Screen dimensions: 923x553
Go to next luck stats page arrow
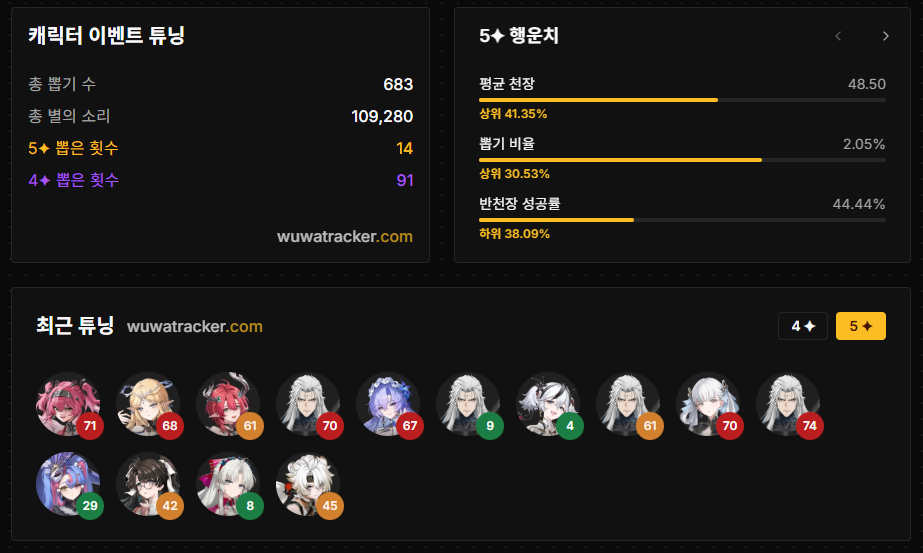coord(885,36)
